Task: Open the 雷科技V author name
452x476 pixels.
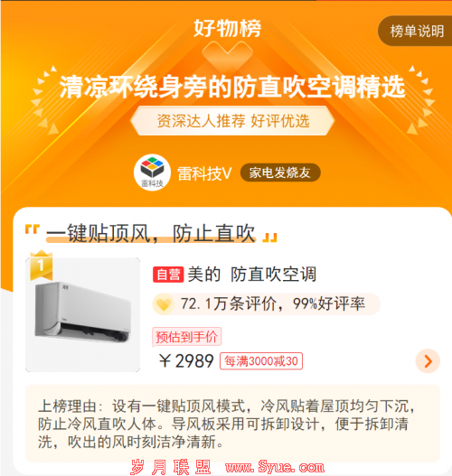Action: [204, 173]
